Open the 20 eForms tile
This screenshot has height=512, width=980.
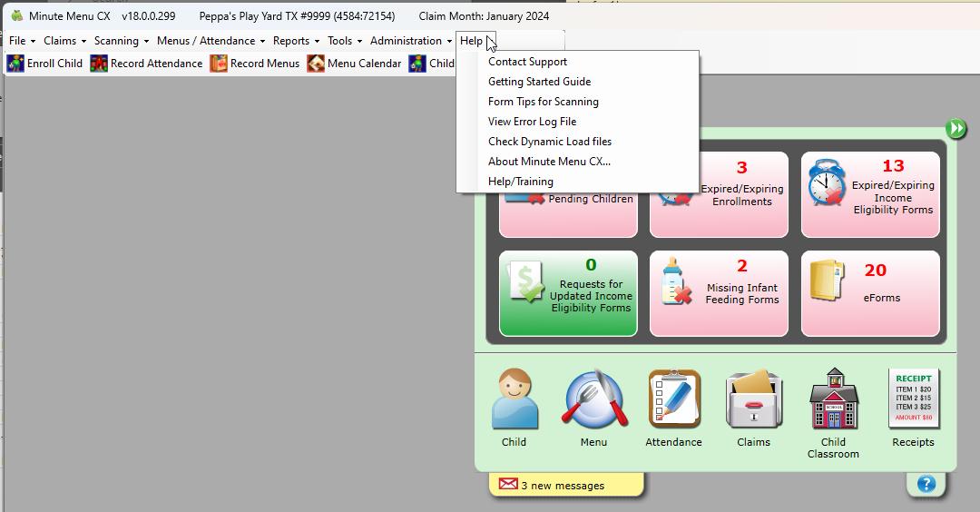tap(870, 294)
